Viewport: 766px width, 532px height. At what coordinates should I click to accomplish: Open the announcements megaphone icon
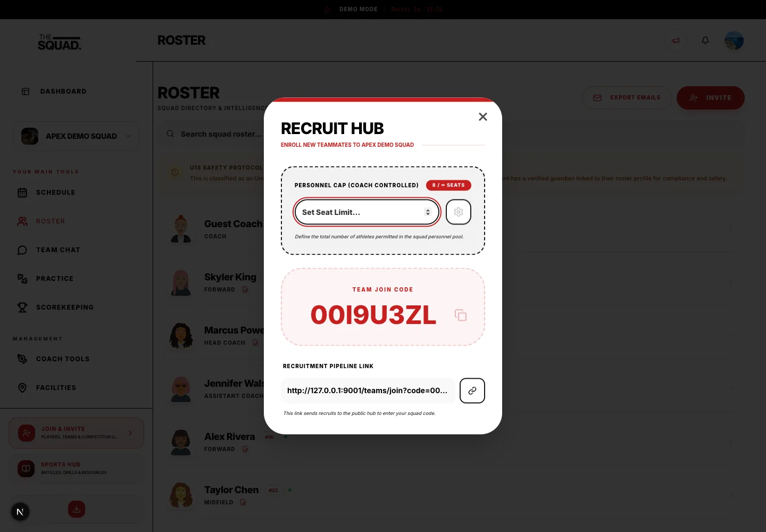pyautogui.click(x=676, y=40)
